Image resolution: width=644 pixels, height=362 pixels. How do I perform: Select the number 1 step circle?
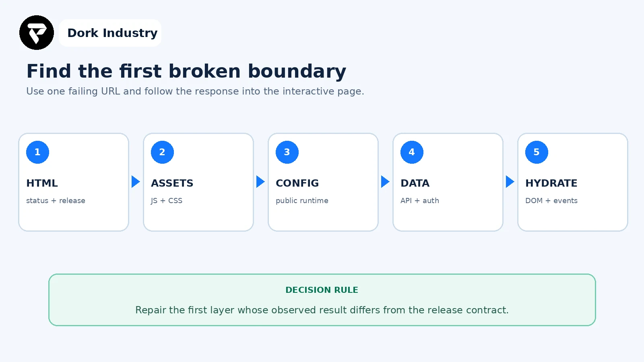(37, 152)
